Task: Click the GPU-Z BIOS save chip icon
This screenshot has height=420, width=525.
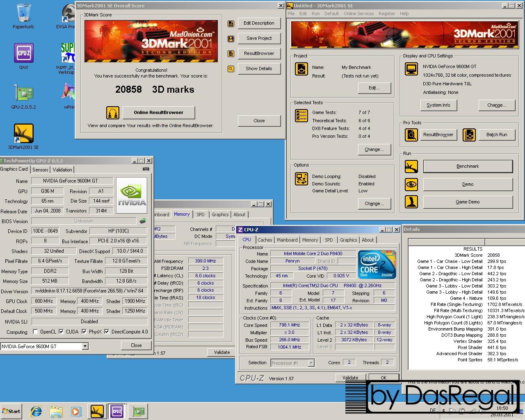Action: 143,221
